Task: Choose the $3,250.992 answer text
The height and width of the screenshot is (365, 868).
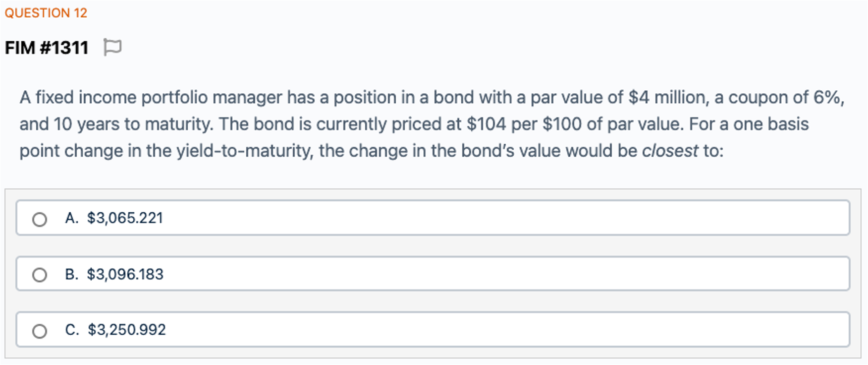Action: point(127,330)
